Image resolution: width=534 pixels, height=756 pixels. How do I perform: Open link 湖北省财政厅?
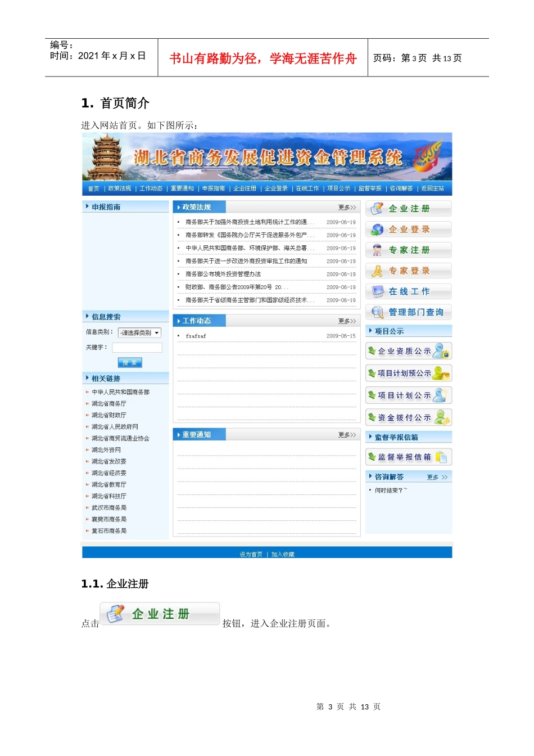tap(109, 415)
